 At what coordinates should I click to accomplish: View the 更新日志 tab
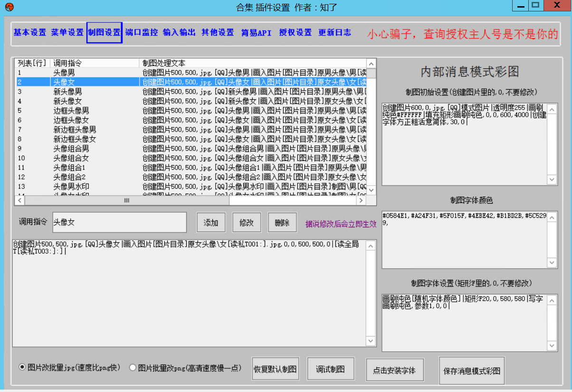(335, 33)
